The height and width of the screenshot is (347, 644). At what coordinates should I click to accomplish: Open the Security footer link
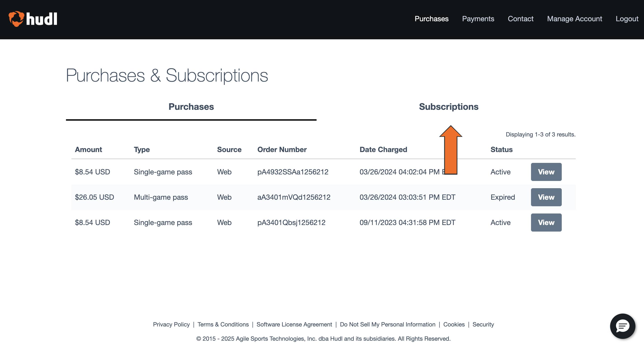pos(483,324)
